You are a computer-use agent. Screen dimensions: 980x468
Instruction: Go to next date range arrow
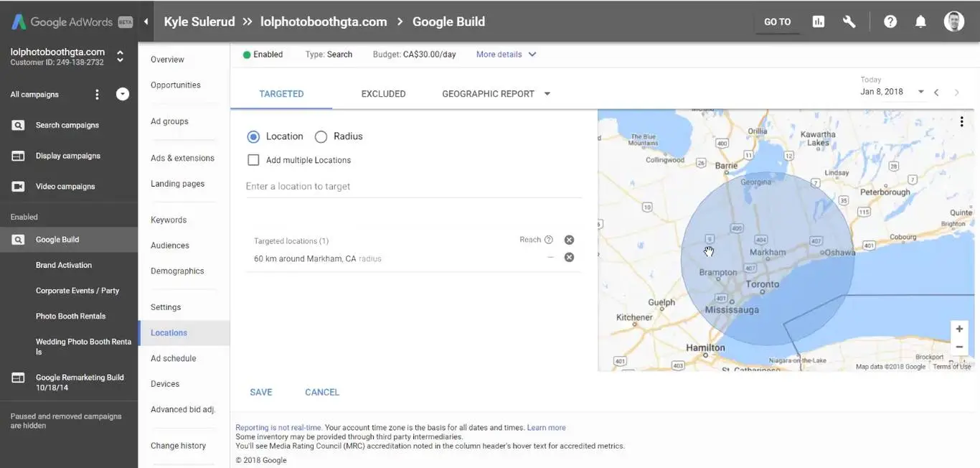[956, 92]
